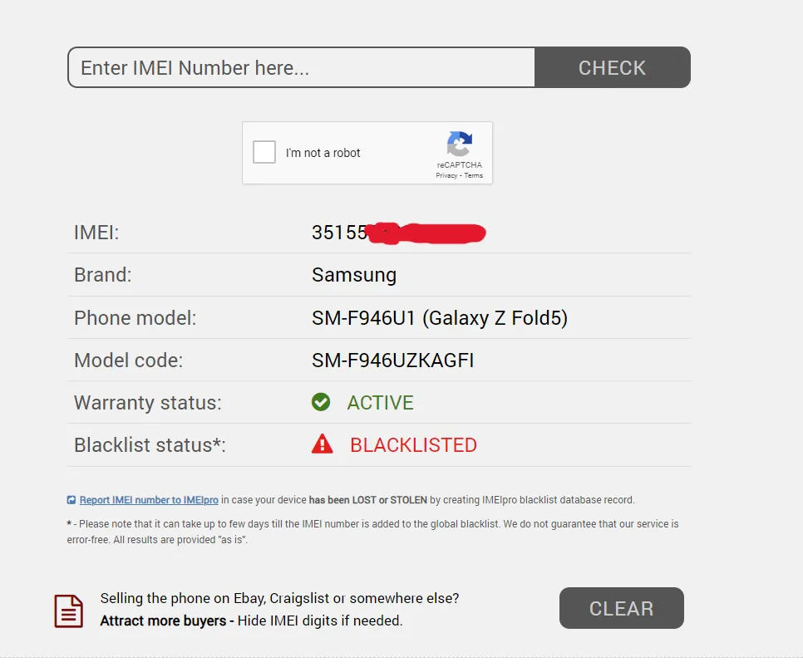Viewport: 803px width, 672px height.
Task: Check the I'm not a robot checkbox
Action: tap(264, 152)
